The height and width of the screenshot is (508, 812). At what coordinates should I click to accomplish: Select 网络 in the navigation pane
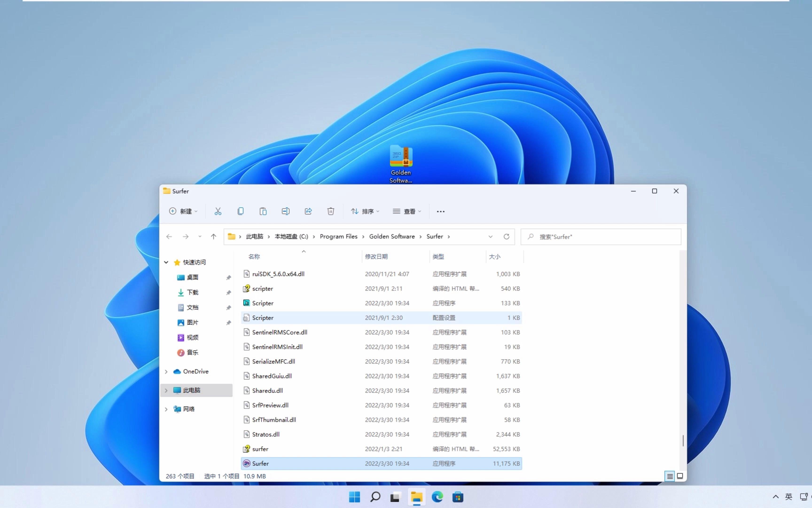[189, 409]
